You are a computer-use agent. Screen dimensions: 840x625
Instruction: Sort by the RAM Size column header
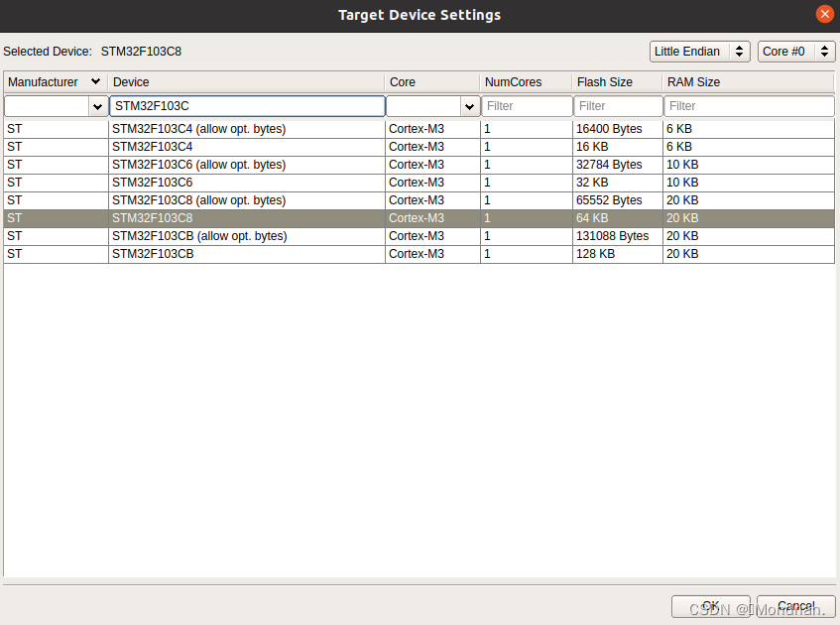point(749,82)
